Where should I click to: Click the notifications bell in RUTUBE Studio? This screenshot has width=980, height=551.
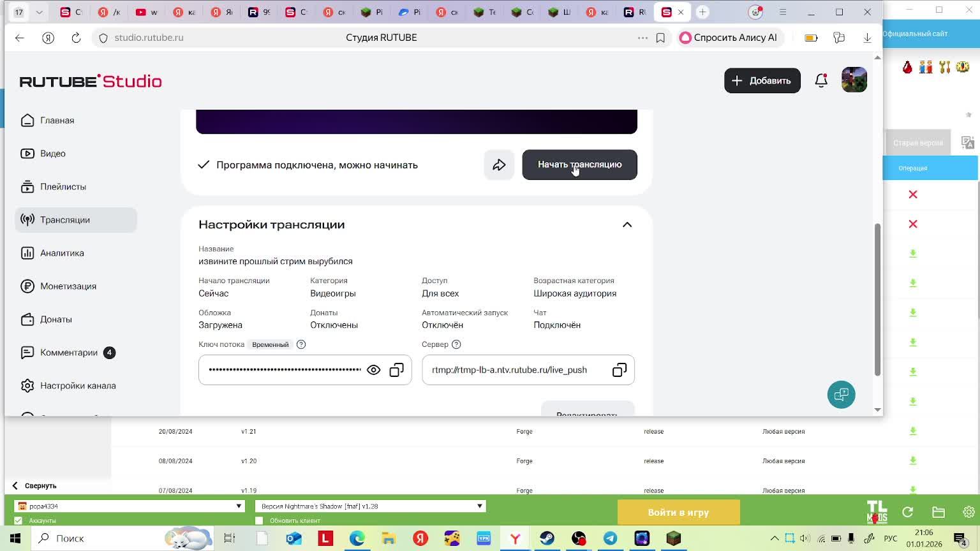821,80
